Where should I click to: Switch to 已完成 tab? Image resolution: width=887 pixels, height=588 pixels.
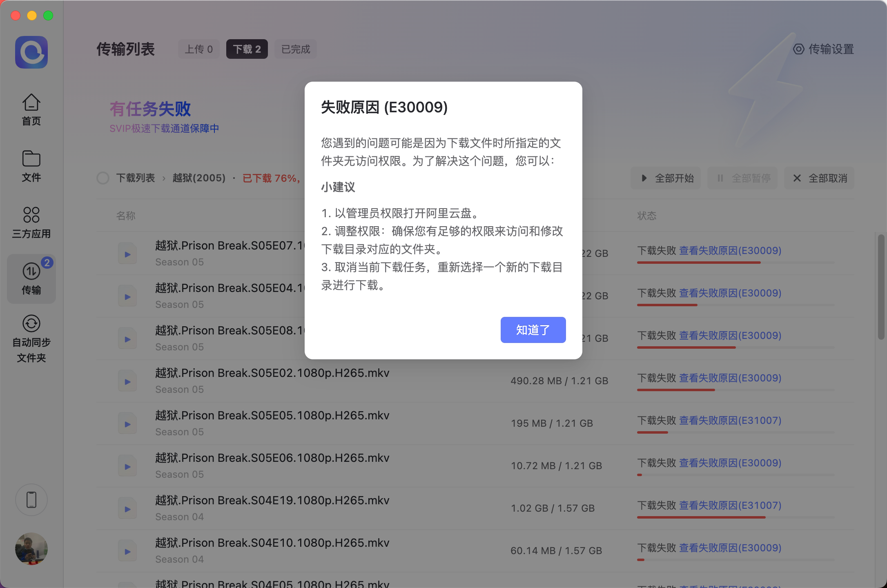coord(296,49)
